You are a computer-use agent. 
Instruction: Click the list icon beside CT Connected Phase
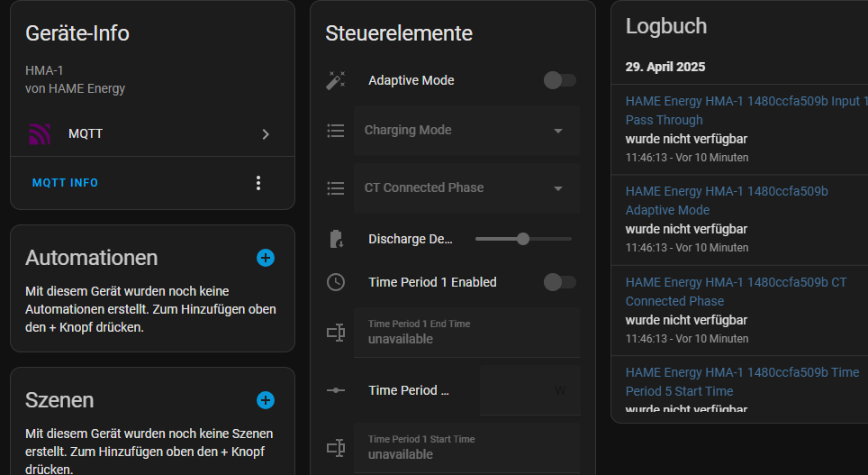(336, 188)
